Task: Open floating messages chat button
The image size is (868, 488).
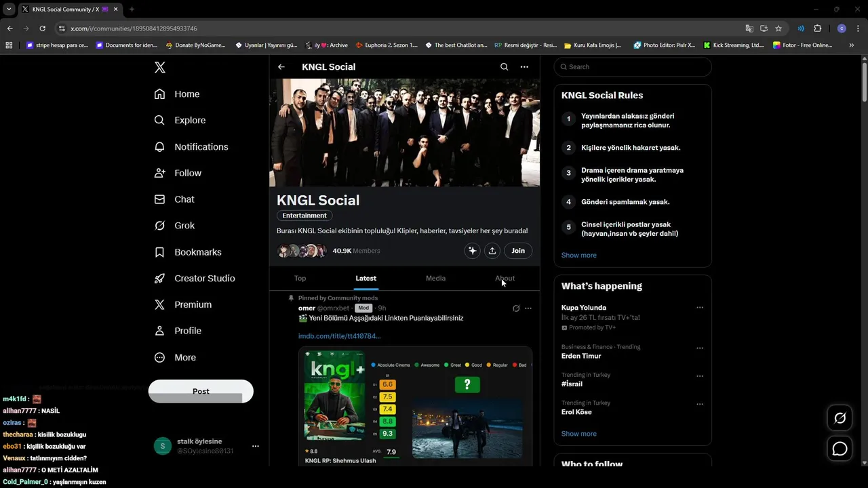Action: pos(840,449)
